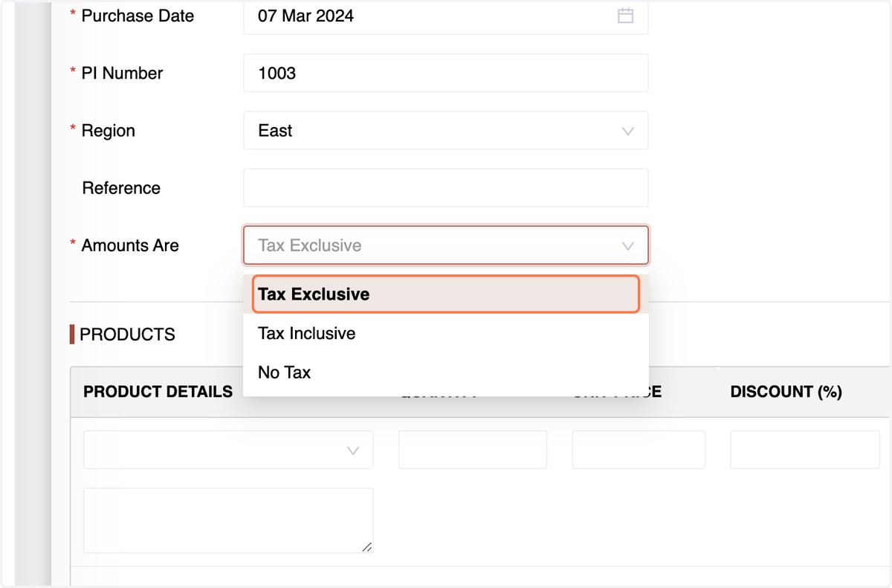This screenshot has width=892, height=588.
Task: Click the Amounts Are label
Action: (130, 245)
